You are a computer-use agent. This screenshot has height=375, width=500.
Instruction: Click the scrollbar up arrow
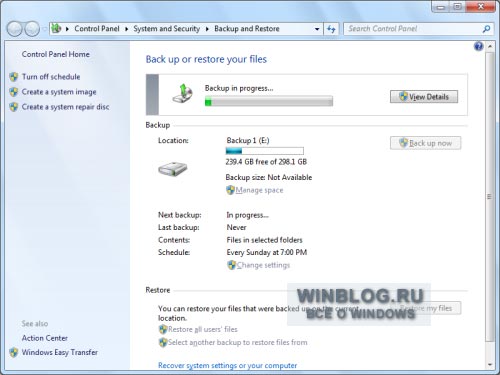click(489, 47)
